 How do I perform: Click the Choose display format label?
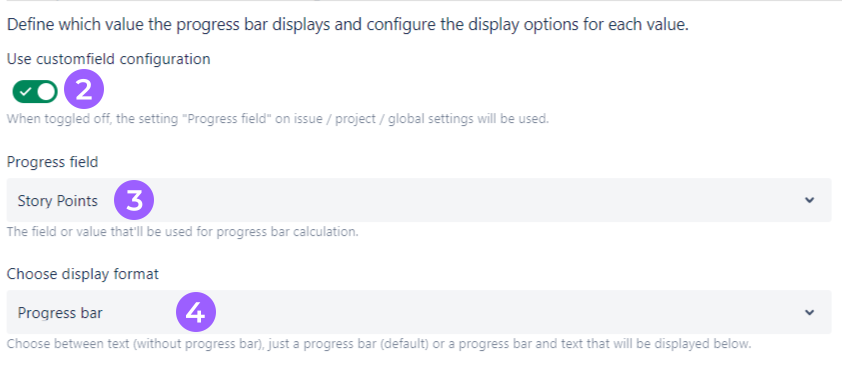(x=83, y=274)
